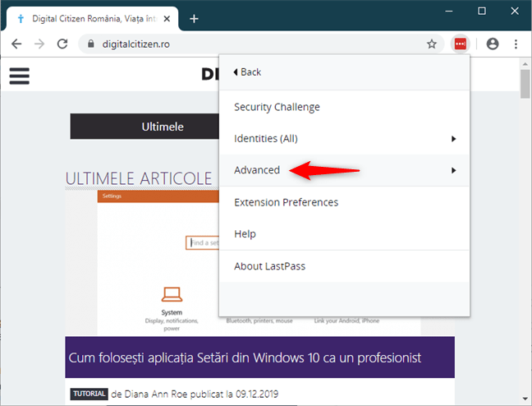
Task: Open the site hamburger menu
Action: point(20,76)
